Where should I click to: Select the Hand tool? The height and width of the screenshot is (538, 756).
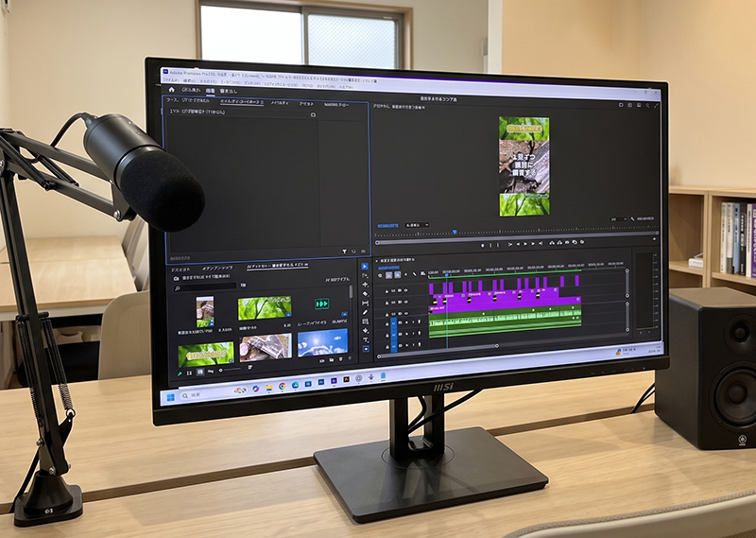coord(365,330)
